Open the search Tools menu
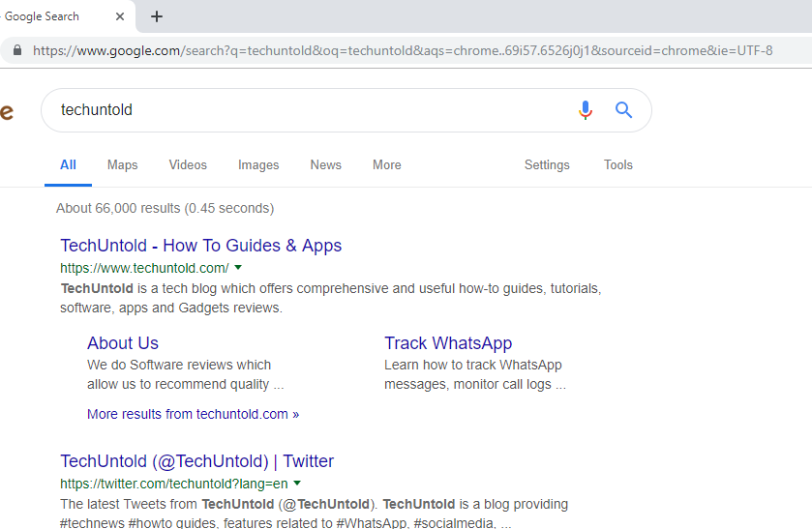This screenshot has width=812, height=529. (618, 165)
